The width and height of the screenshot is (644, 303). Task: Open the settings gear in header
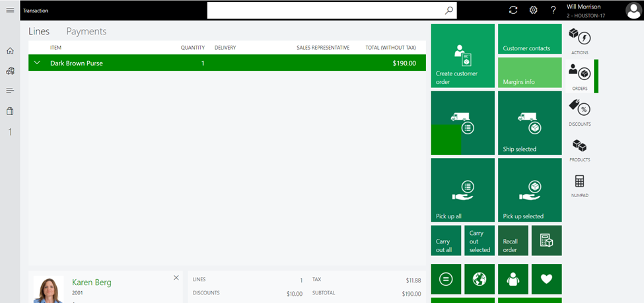pos(533,10)
